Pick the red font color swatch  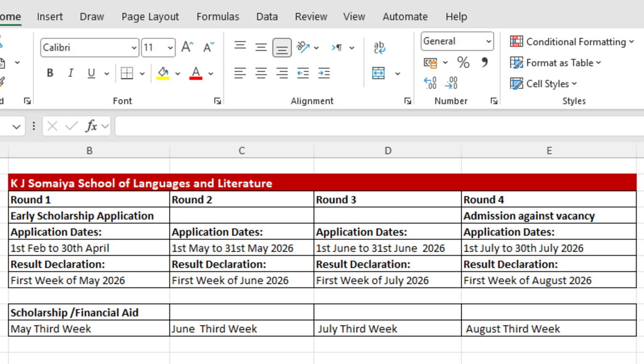tap(196, 77)
